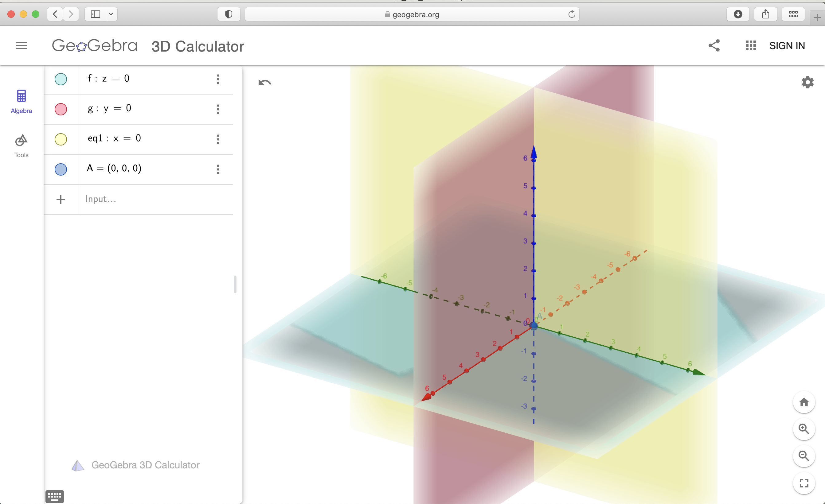
Task: Switch to the Tools tab
Action: 21,146
